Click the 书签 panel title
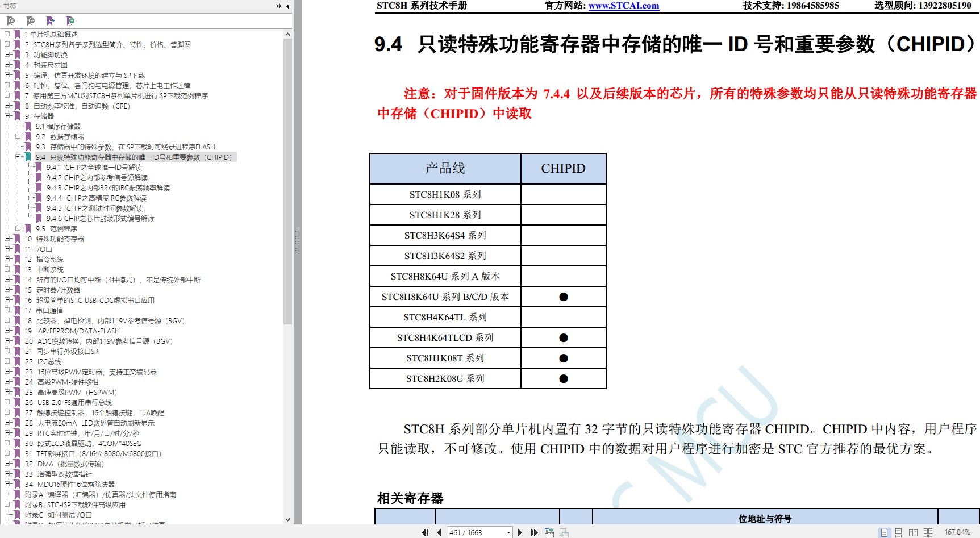The width and height of the screenshot is (980, 538). click(x=10, y=6)
